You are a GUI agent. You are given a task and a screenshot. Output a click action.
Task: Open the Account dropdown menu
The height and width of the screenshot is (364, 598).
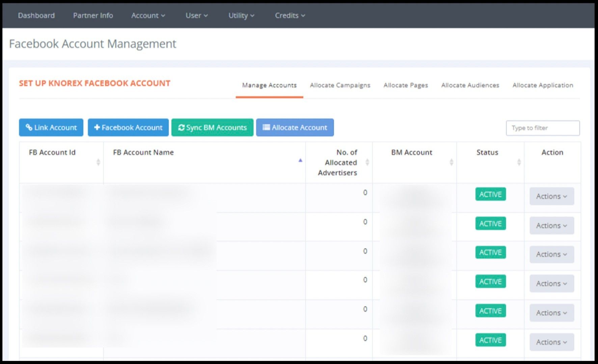pos(148,16)
